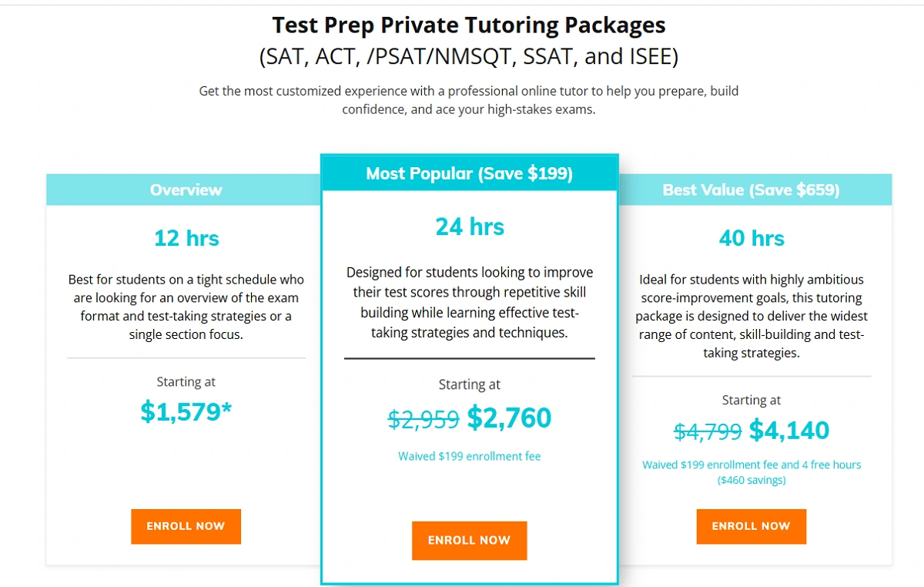Click the 12 hrs heading
This screenshot has width=924, height=587.
(x=186, y=238)
